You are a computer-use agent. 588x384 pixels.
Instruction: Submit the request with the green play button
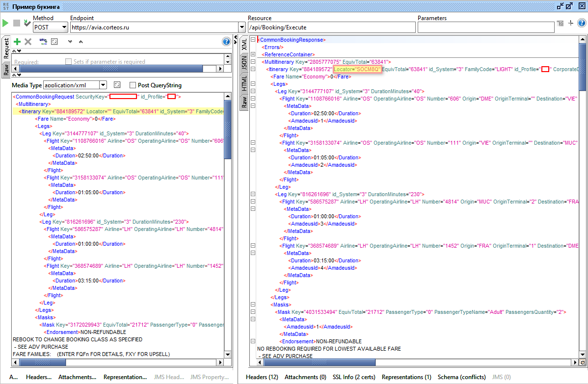point(5,23)
